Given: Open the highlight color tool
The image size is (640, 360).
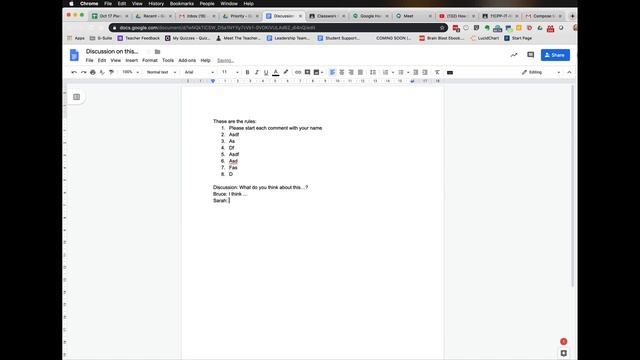Looking at the screenshot, I should pyautogui.click(x=286, y=72).
